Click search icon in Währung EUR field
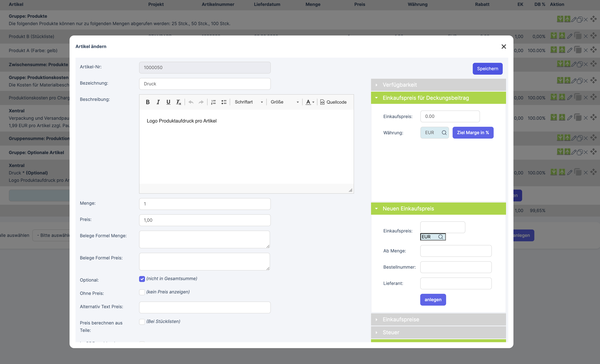The width and height of the screenshot is (600, 364). [x=444, y=133]
